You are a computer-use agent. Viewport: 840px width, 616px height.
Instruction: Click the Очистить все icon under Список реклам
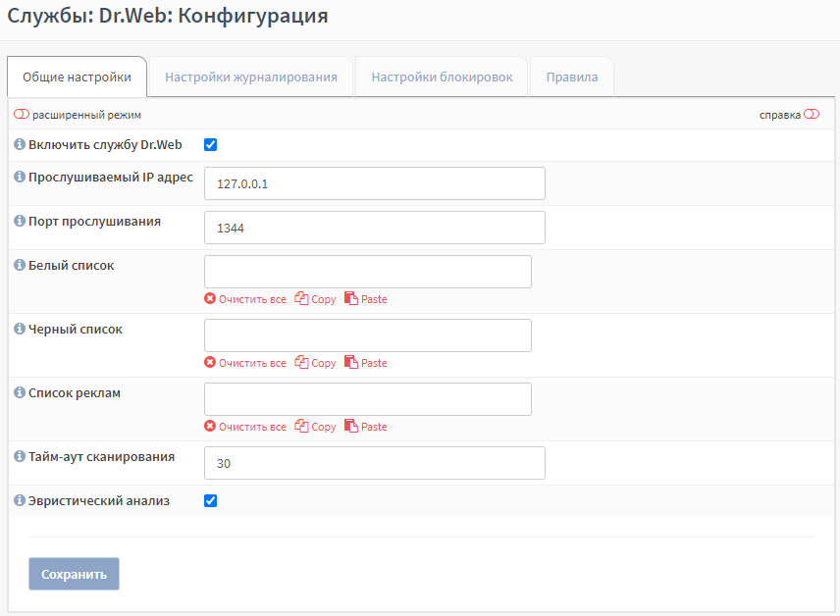[210, 426]
